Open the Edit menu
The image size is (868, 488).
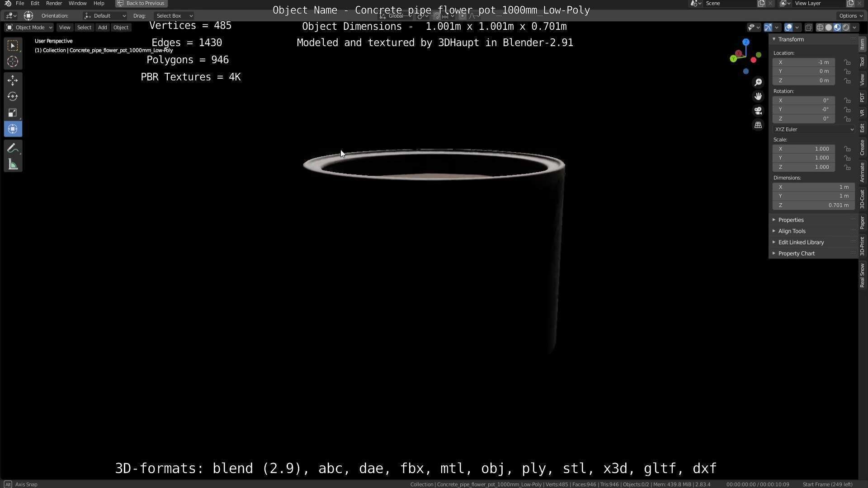point(35,3)
